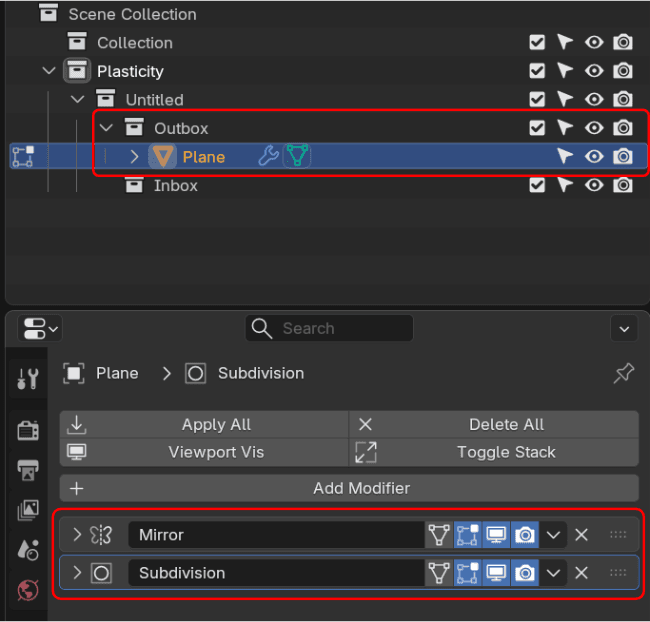The height and width of the screenshot is (622, 650).
Task: Uncheck the Outbox collection exclude checkbox
Action: tap(537, 128)
